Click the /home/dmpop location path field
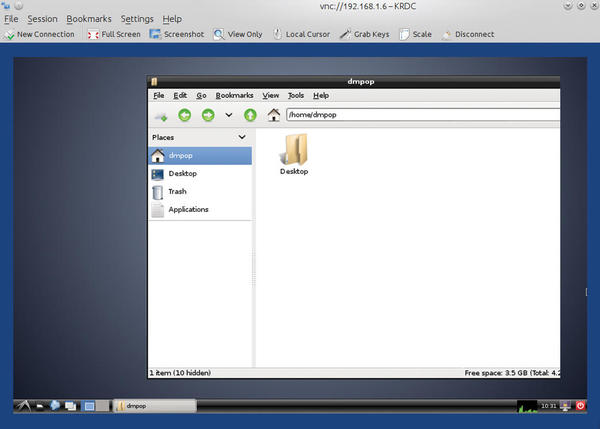The image size is (600, 429). tap(420, 114)
